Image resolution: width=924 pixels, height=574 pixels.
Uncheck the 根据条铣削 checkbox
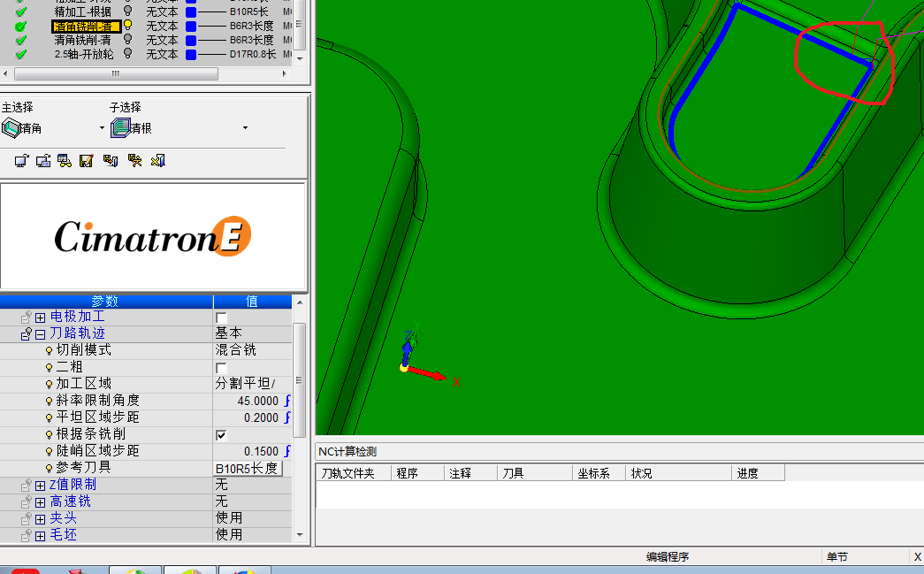coord(221,435)
